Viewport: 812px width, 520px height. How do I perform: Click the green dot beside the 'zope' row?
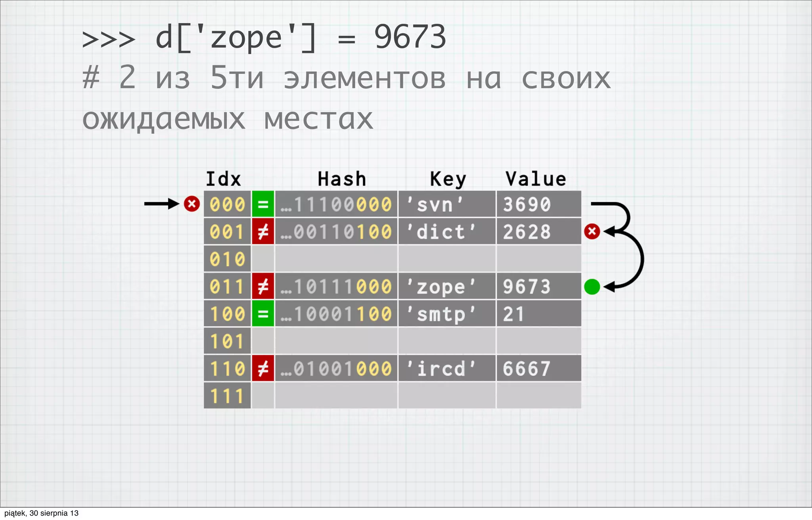592,287
